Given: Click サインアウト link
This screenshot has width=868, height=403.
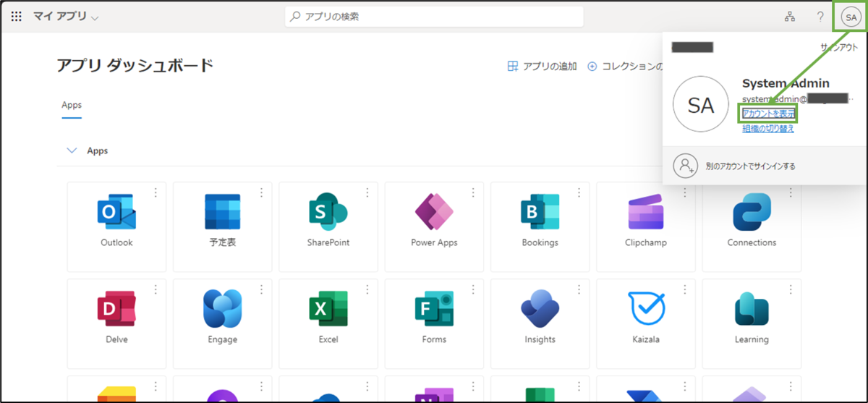Looking at the screenshot, I should 838,47.
